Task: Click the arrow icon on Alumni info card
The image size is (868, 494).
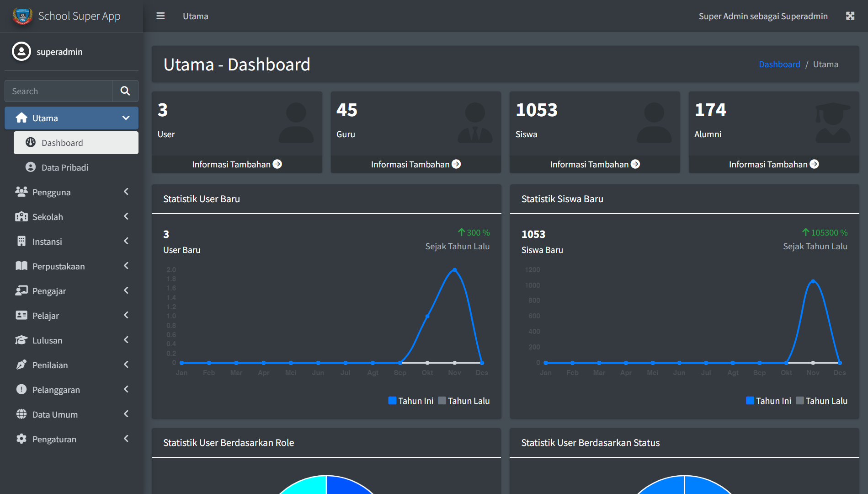Action: tap(814, 164)
